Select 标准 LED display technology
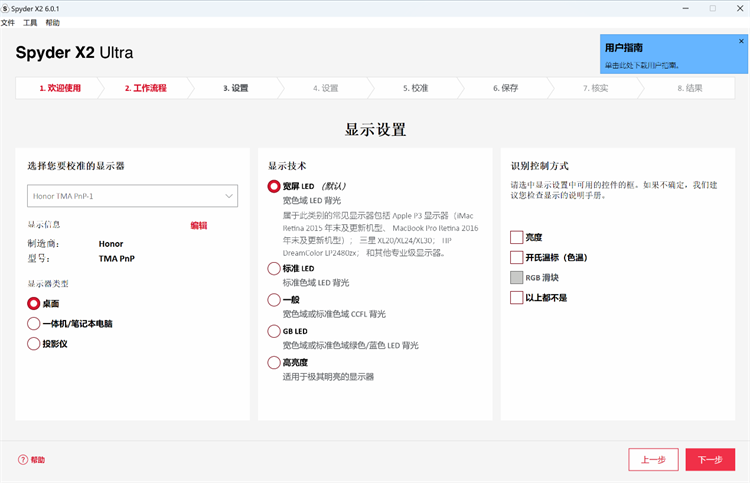The image size is (750, 483). click(x=274, y=269)
